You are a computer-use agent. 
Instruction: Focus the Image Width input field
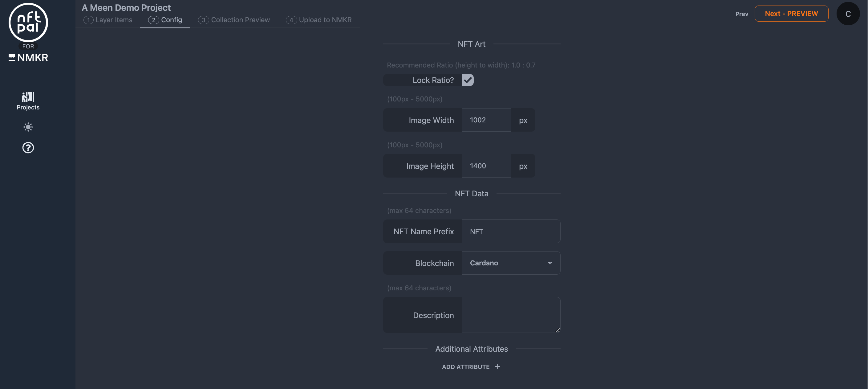[x=486, y=120]
